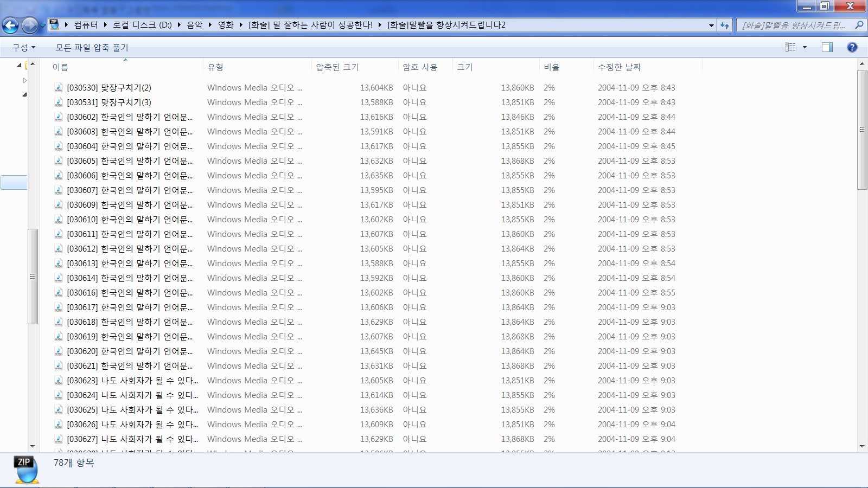Click the ZIP archive icon in details pane
Image resolution: width=868 pixels, height=488 pixels.
click(x=26, y=469)
